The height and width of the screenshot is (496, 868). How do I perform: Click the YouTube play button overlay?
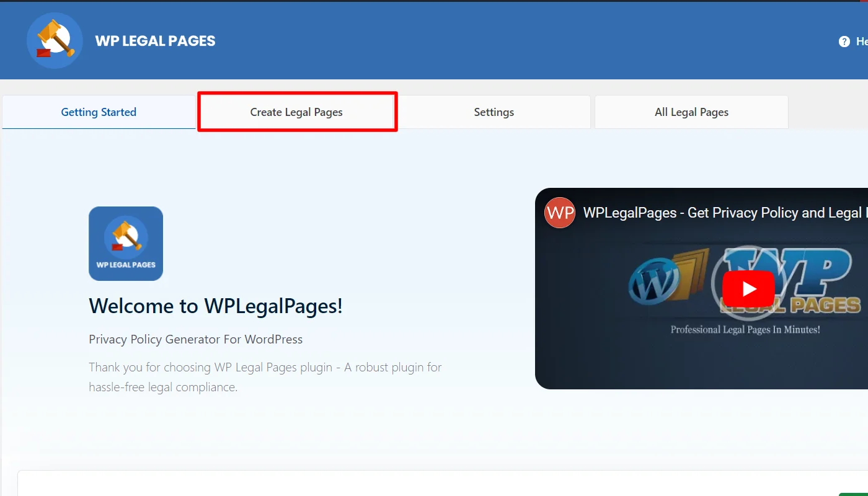click(x=748, y=288)
